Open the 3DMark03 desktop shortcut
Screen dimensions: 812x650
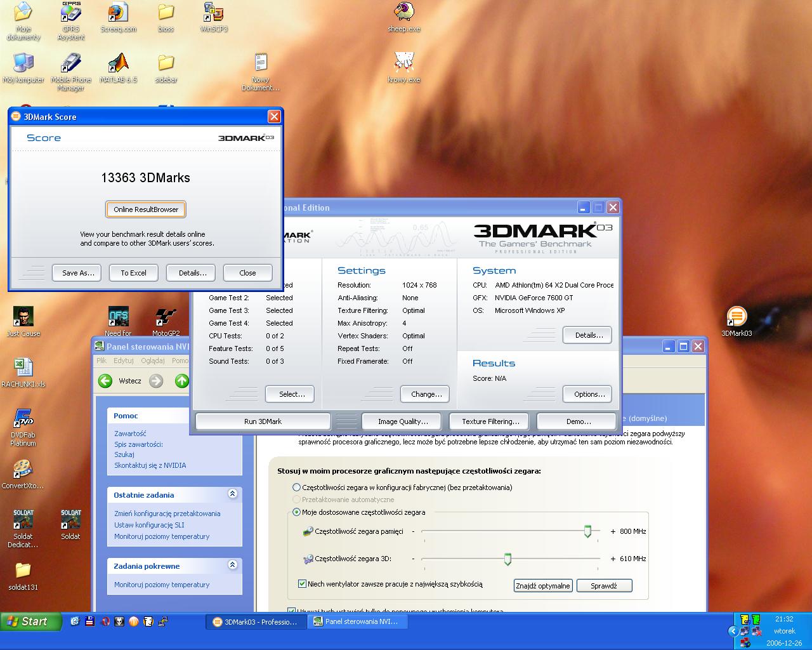click(736, 321)
